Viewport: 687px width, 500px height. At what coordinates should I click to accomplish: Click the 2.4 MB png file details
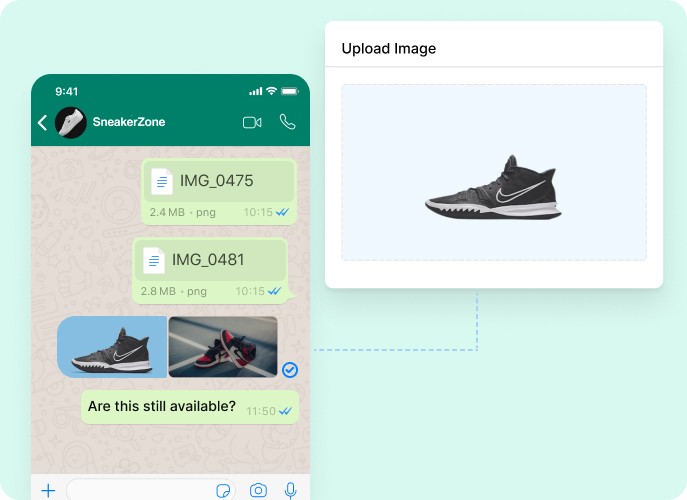click(183, 212)
